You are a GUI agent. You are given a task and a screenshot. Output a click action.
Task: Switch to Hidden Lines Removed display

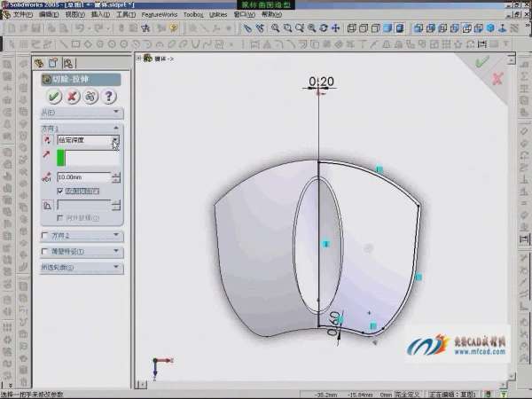pyautogui.click(x=376, y=28)
